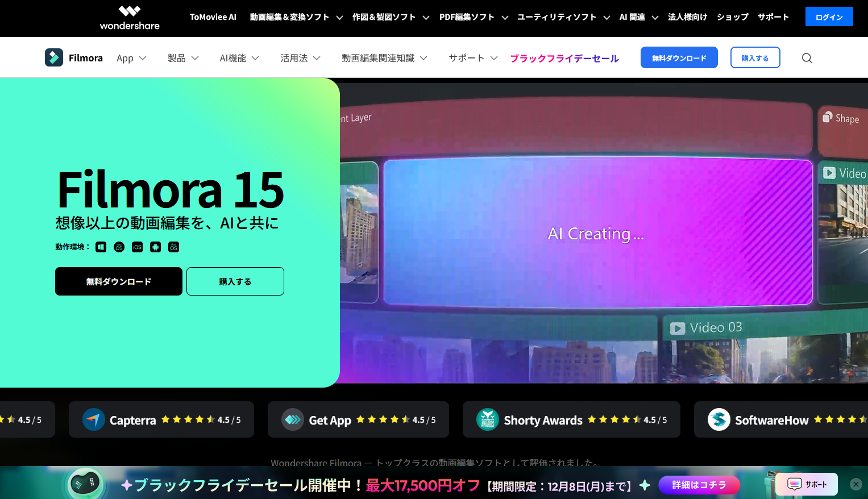Expand the 動画編集＆変換ソフト top menu

[x=296, y=17]
